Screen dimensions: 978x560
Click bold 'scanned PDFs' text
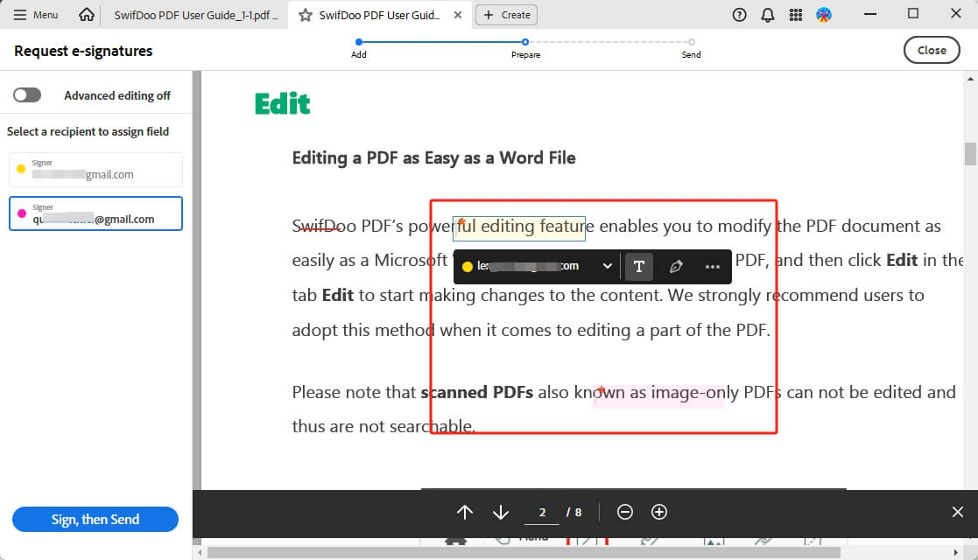(x=476, y=392)
